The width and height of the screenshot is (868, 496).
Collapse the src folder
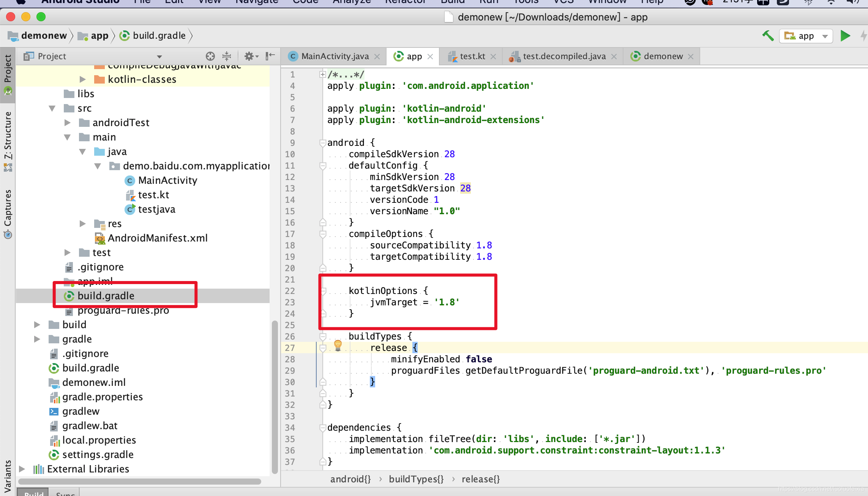tap(52, 108)
